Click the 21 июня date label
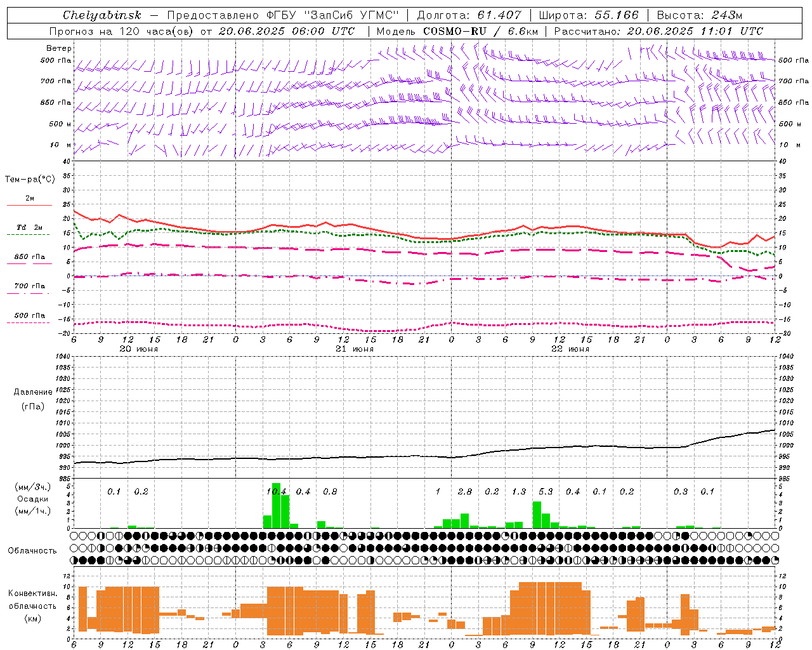 pyautogui.click(x=355, y=349)
